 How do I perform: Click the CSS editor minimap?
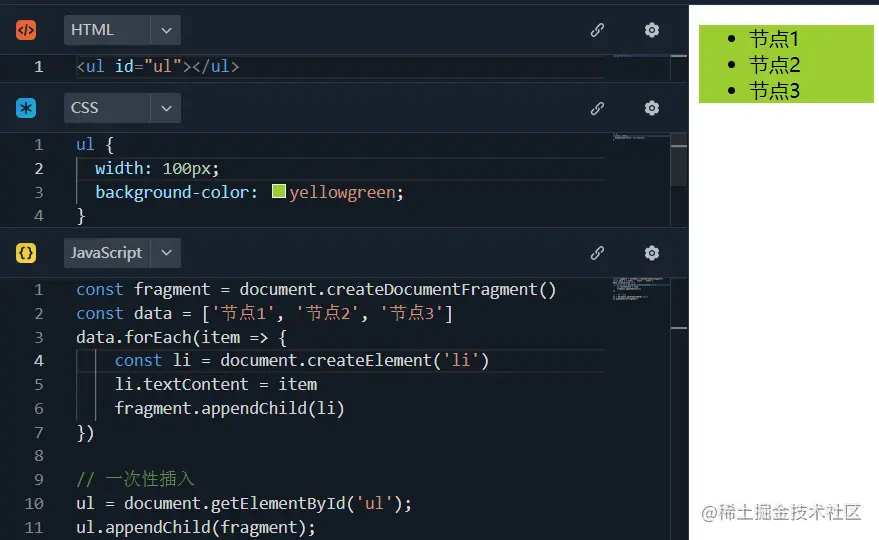click(641, 137)
